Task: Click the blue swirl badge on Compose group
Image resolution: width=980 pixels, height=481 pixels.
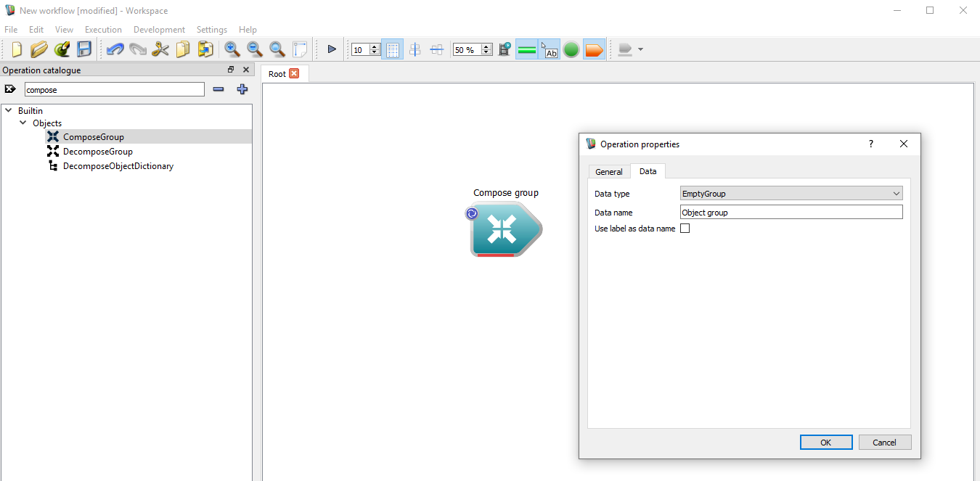Action: click(471, 213)
